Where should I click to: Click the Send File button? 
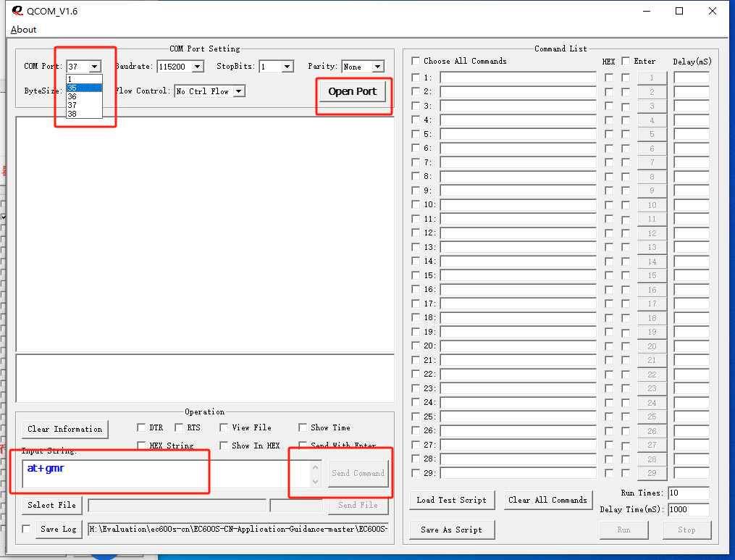pyautogui.click(x=358, y=505)
